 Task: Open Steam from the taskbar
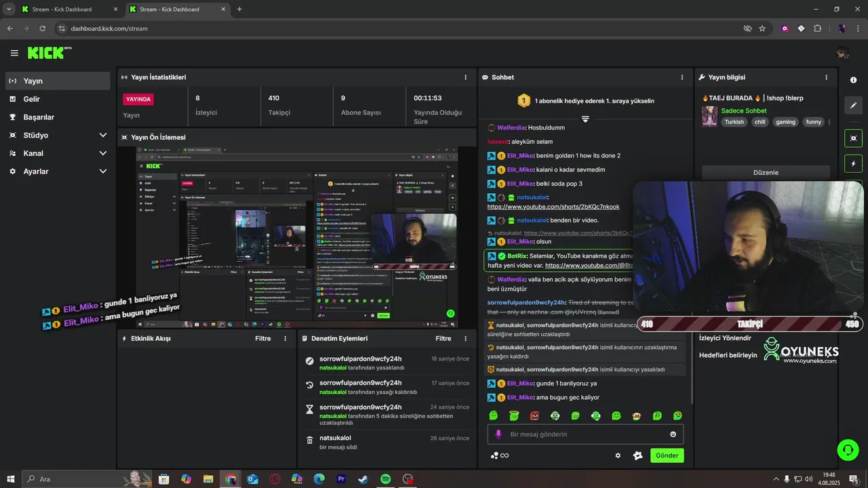point(363,479)
